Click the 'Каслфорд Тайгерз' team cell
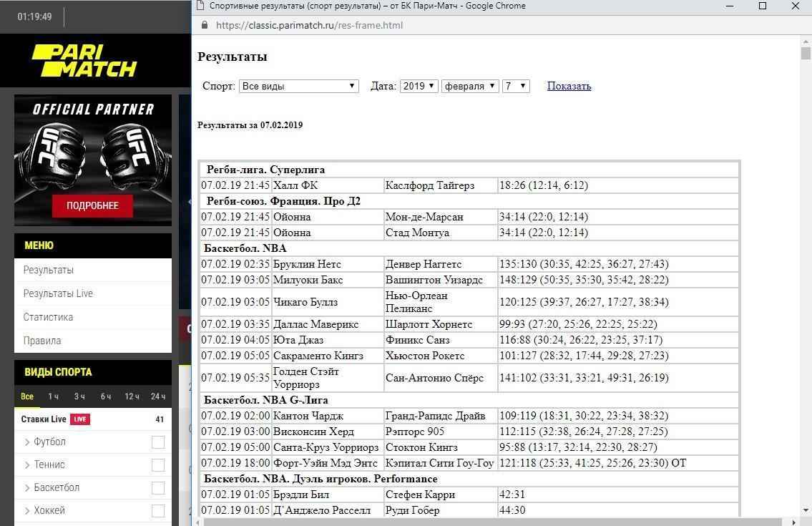812x526 pixels. (440, 185)
